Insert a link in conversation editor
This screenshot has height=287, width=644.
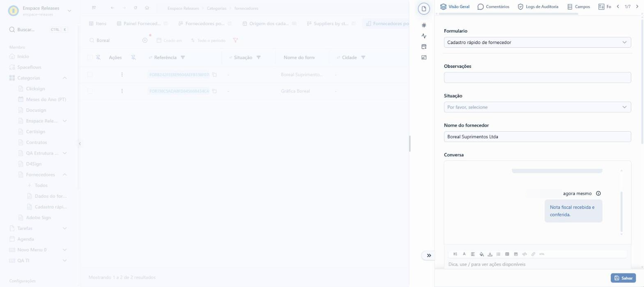tap(533, 254)
